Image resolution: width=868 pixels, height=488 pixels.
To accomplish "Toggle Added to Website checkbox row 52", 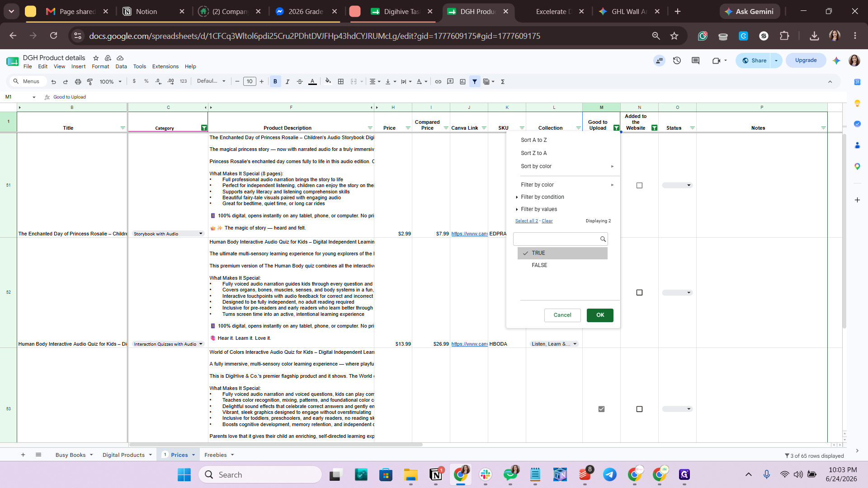I will pos(639,293).
